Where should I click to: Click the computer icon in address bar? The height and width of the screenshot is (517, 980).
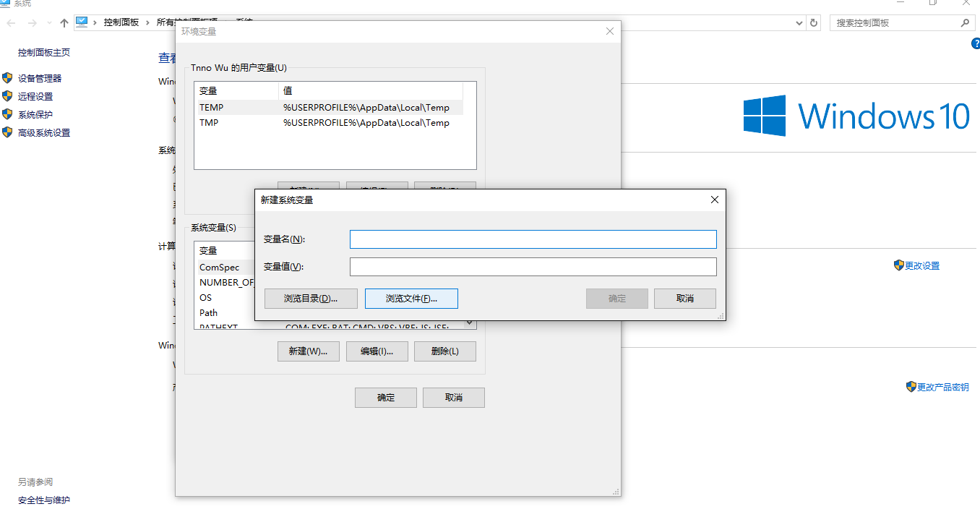pos(82,22)
